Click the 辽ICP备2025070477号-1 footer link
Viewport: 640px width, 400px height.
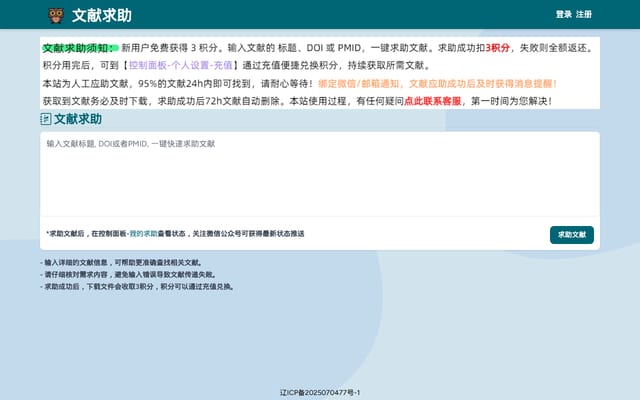320,393
